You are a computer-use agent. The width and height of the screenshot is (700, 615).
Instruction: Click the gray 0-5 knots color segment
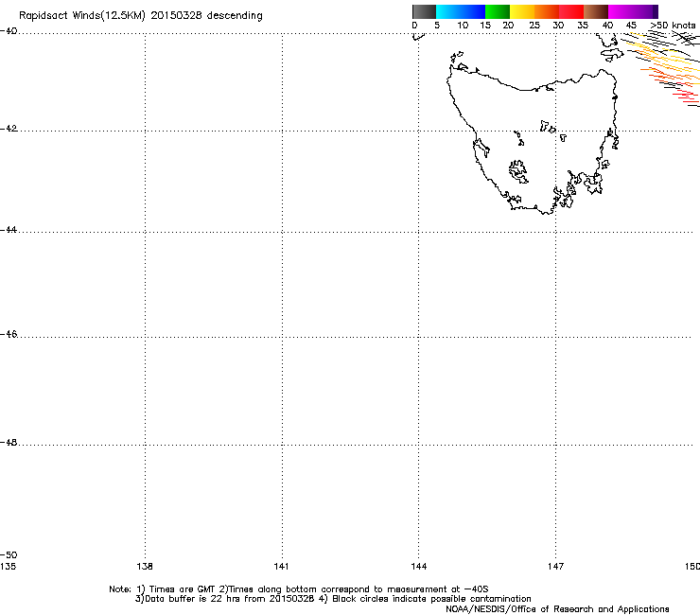(424, 11)
